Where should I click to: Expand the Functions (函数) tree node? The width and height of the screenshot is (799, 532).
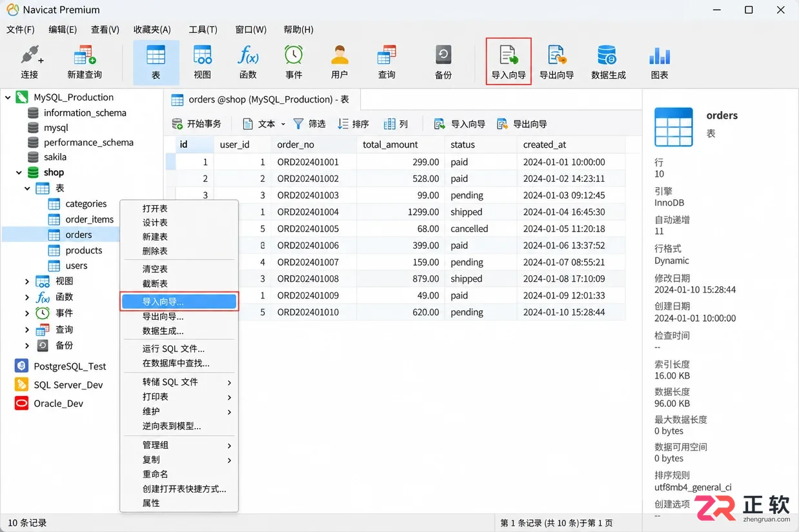click(27, 297)
